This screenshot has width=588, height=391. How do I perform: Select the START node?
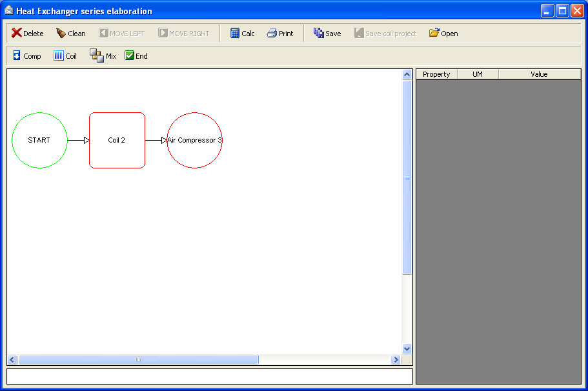pos(40,140)
